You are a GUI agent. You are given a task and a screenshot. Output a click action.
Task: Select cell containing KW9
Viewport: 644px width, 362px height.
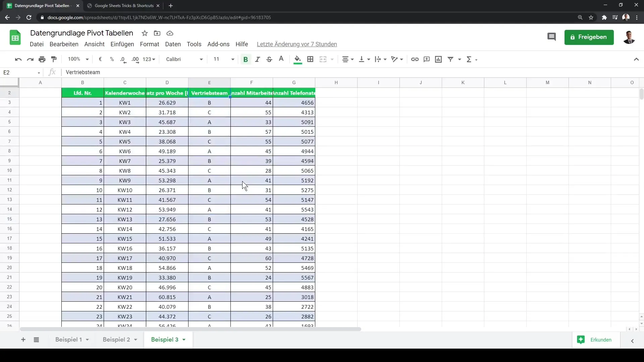click(125, 180)
